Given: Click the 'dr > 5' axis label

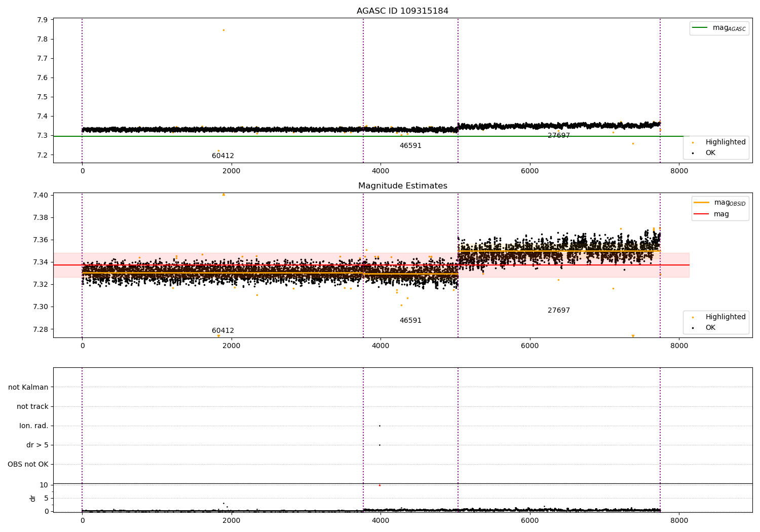Looking at the screenshot, I should (37, 445).
